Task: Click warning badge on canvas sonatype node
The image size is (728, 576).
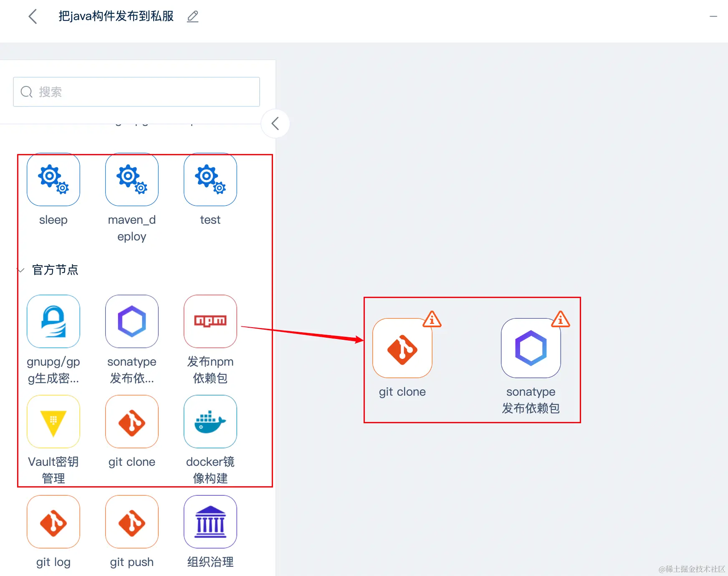Action: (x=561, y=319)
